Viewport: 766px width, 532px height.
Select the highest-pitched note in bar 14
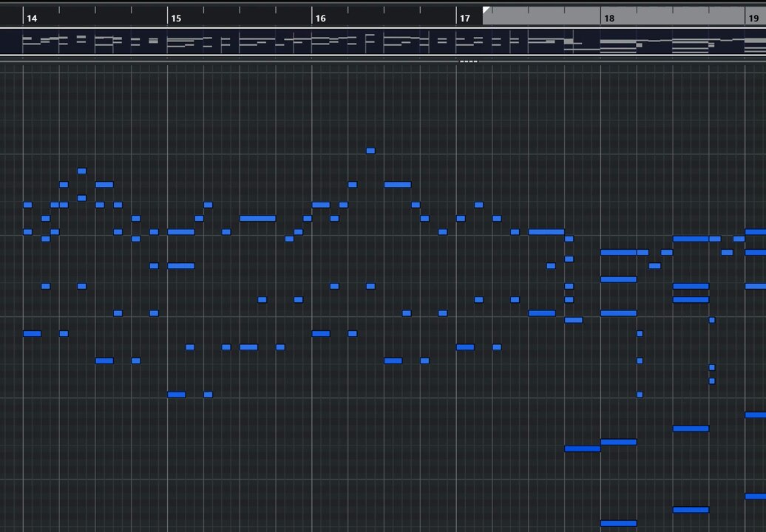pyautogui.click(x=81, y=171)
